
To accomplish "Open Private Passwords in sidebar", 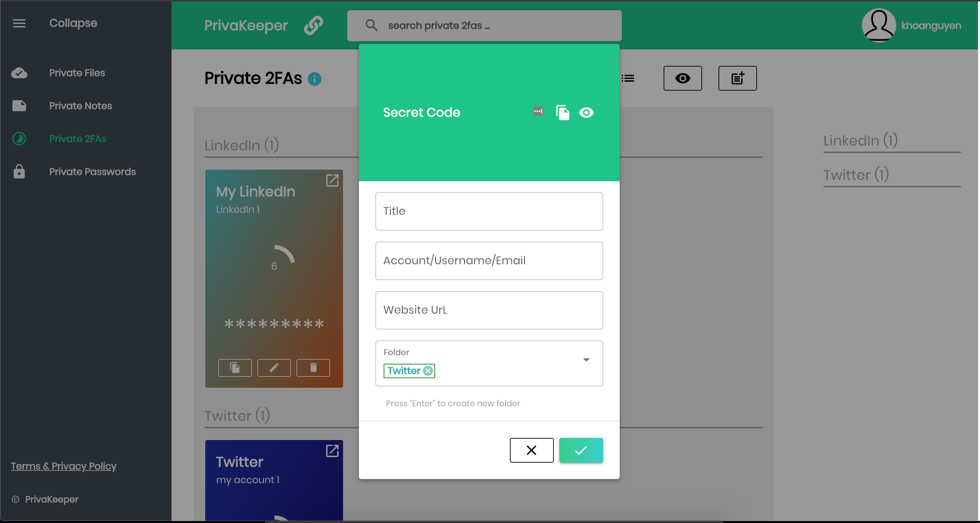I will 92,172.
